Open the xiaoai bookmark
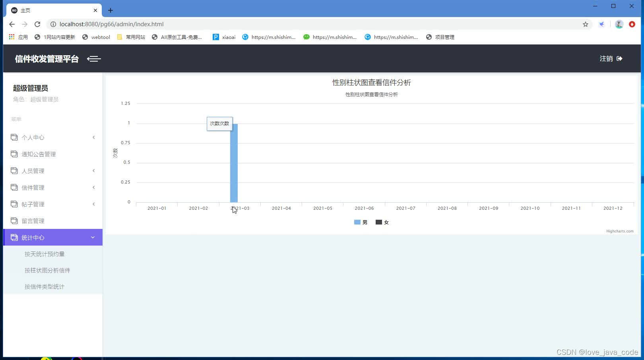644x360 pixels. tap(224, 37)
